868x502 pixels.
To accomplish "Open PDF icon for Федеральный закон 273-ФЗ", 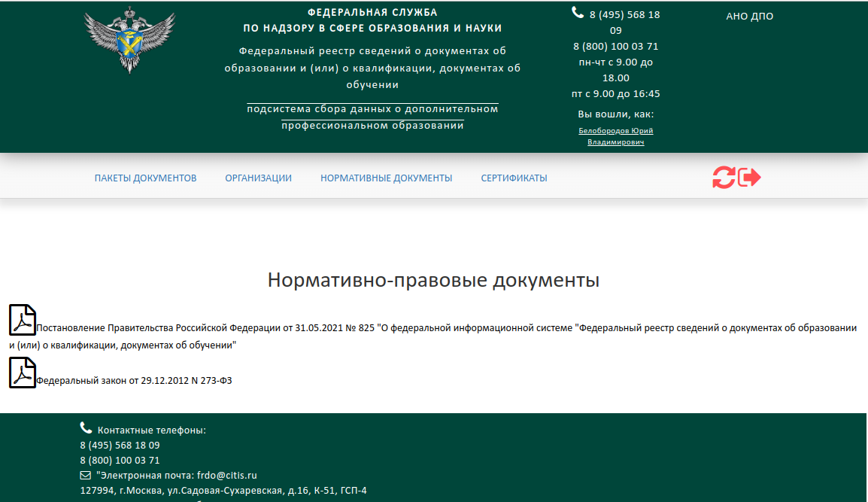I will pos(23,373).
